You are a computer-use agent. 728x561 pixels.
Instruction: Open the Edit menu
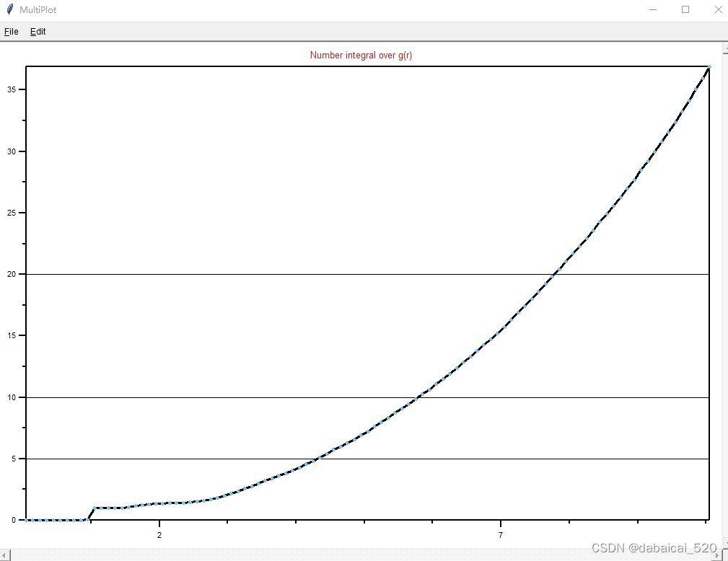(x=38, y=32)
